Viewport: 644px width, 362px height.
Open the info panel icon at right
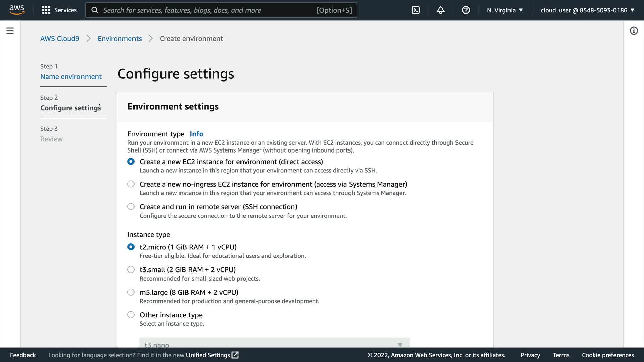634,31
